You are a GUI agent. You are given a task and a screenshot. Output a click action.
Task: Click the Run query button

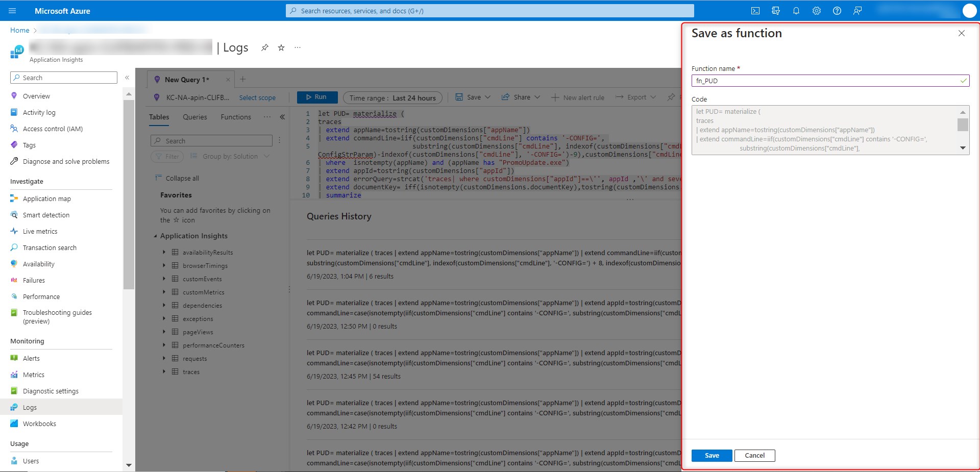tap(317, 97)
